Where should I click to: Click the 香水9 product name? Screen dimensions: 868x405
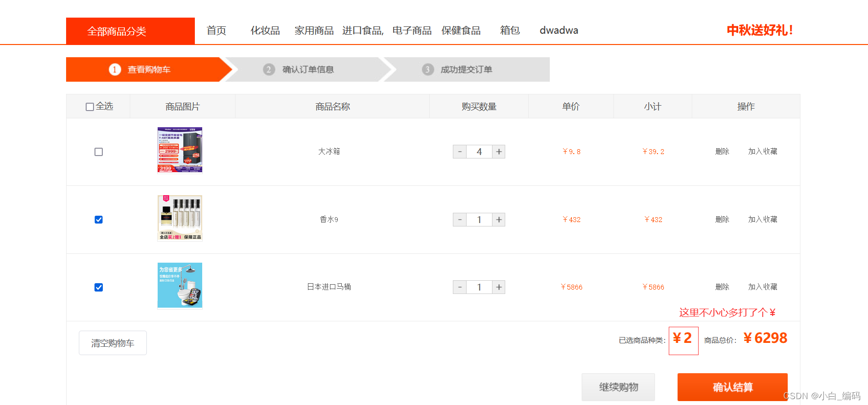tap(329, 220)
